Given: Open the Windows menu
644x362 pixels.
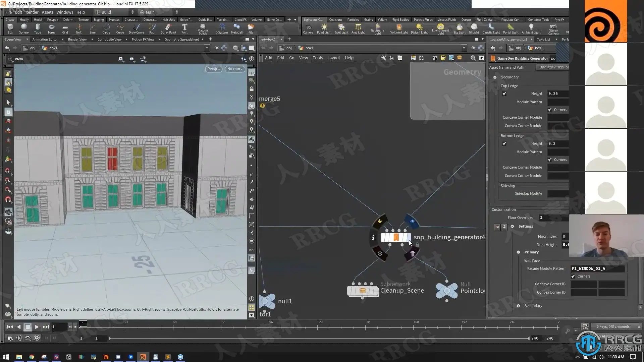Looking at the screenshot, I should pos(65,12).
